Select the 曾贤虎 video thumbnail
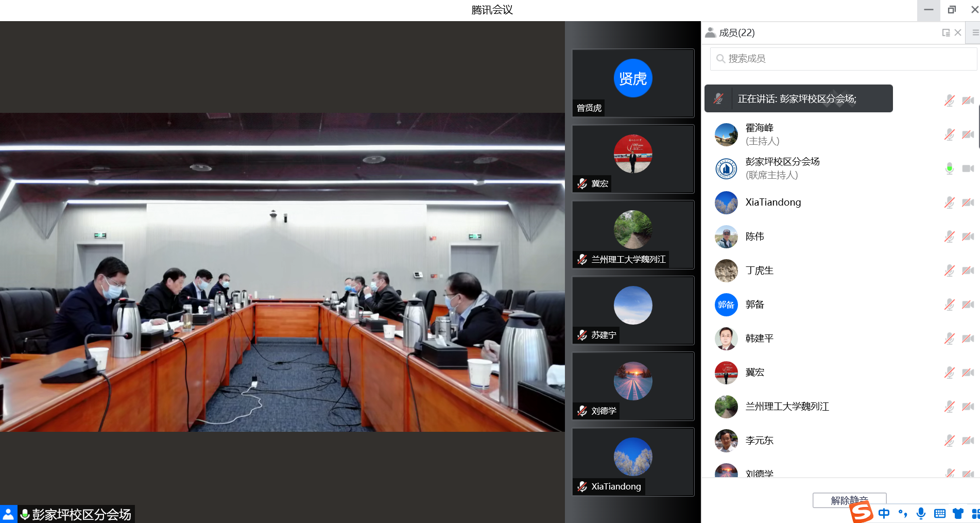This screenshot has height=523, width=980. (x=633, y=83)
